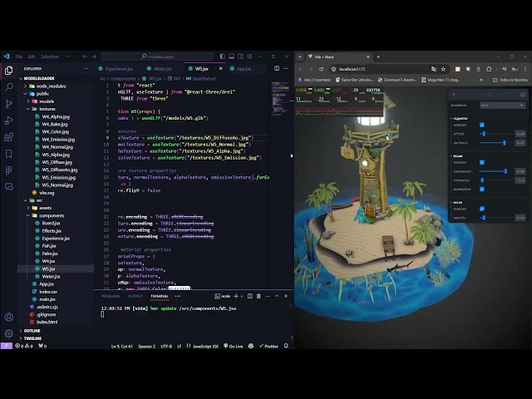Switch to the PROBLEMS panel tab
Viewport: 532px width, 399px height.
point(111,296)
